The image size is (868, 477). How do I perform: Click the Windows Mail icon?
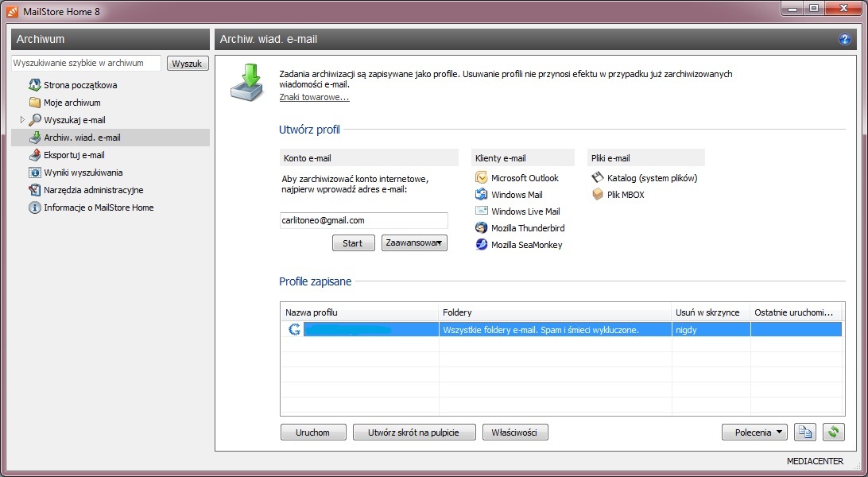click(482, 195)
